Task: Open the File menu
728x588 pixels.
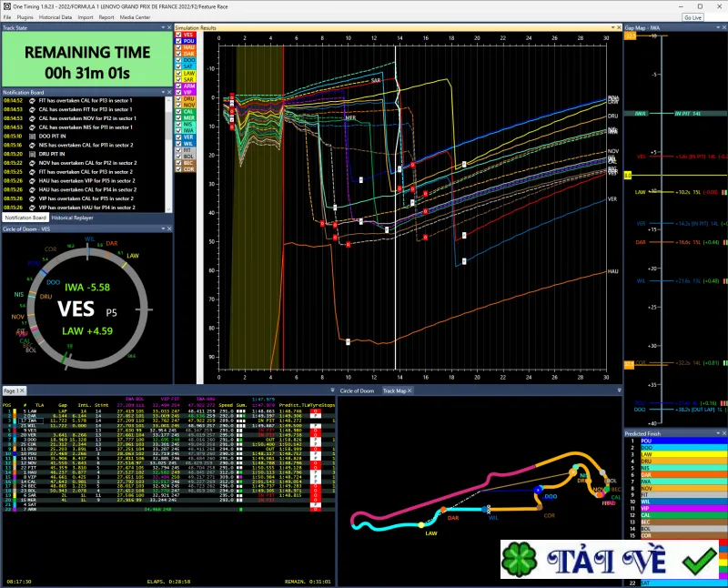Action: tap(7, 17)
